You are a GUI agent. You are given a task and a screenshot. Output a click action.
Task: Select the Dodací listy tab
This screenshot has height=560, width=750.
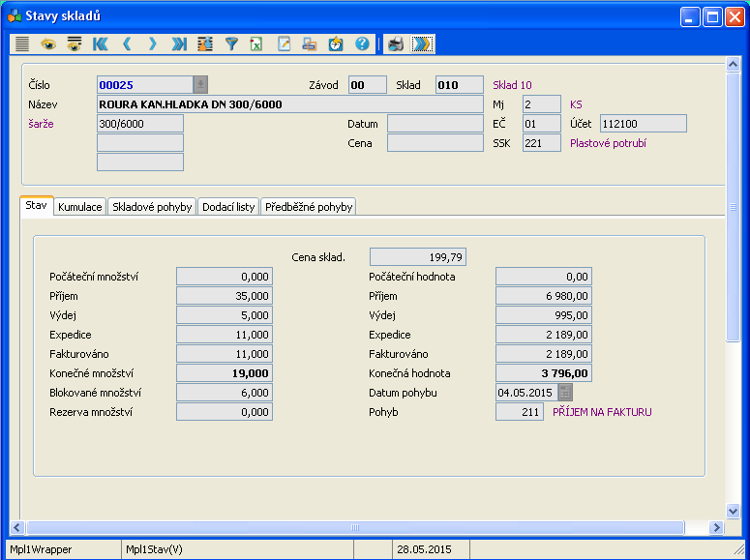pyautogui.click(x=228, y=207)
